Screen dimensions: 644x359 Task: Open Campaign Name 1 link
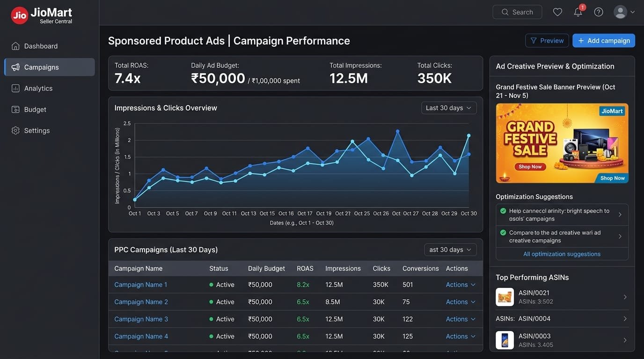point(140,285)
